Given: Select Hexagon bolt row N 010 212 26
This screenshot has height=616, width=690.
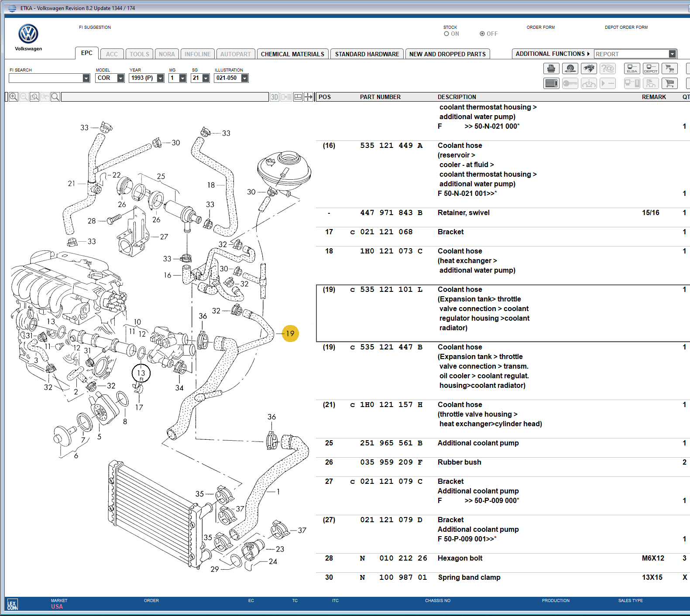Looking at the screenshot, I should tap(503, 563).
